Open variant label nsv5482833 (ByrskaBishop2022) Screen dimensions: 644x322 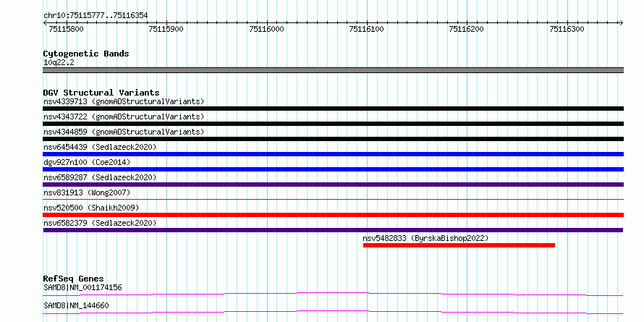pyautogui.click(x=425, y=238)
